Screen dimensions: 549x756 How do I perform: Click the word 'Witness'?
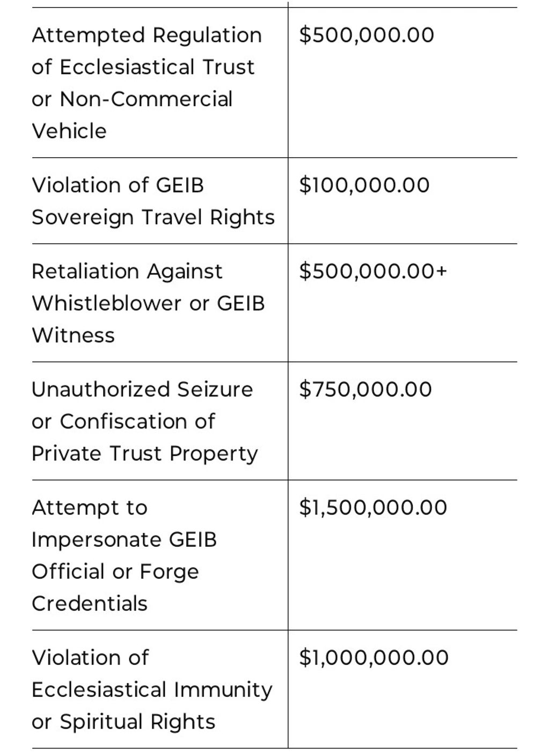tap(73, 335)
